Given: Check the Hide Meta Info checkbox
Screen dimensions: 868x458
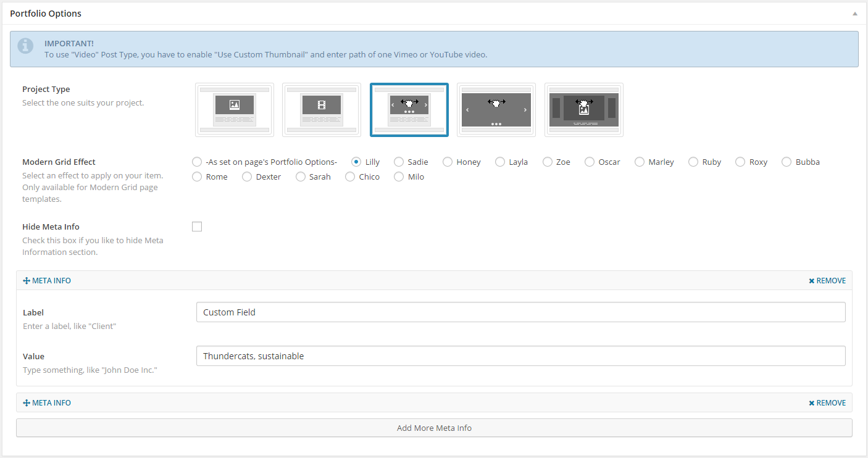Looking at the screenshot, I should tap(197, 227).
